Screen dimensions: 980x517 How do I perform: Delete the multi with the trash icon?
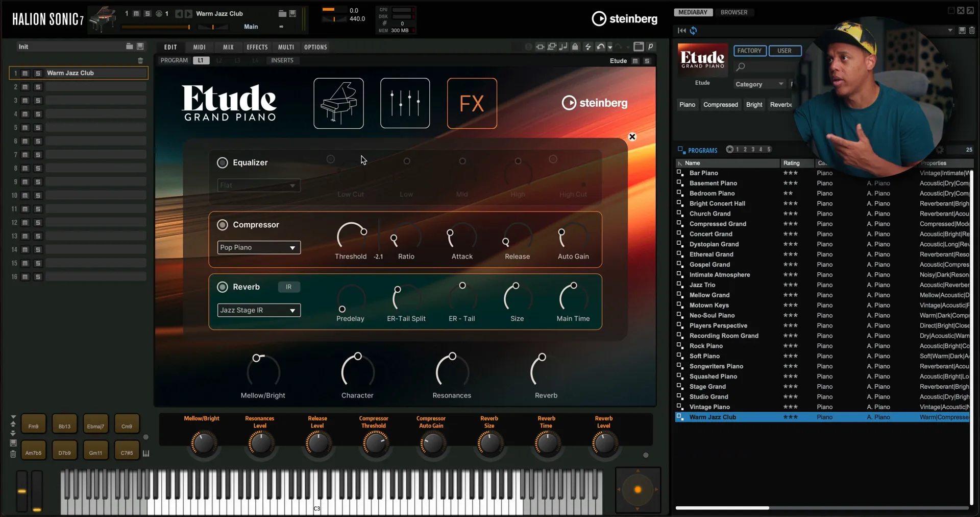(x=140, y=60)
